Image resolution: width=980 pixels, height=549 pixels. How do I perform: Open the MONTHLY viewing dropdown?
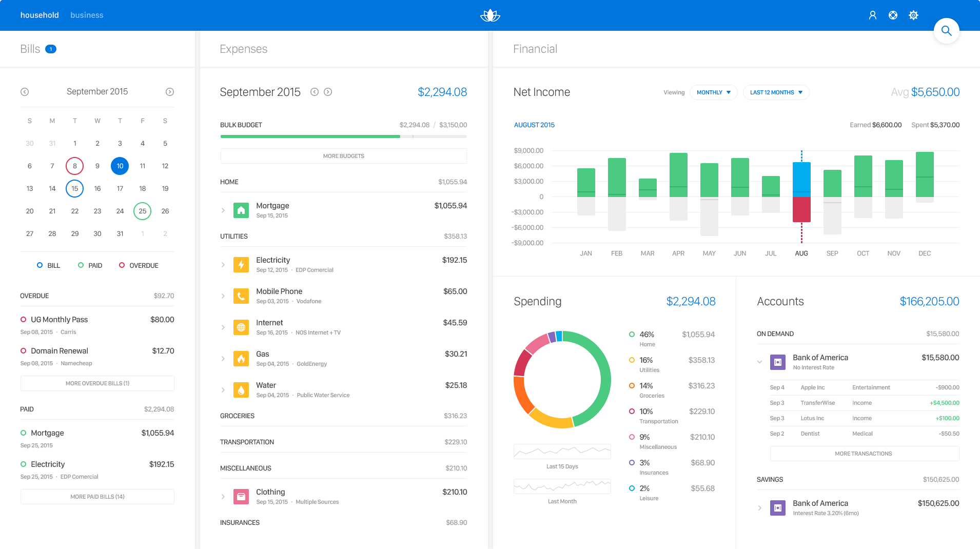point(714,92)
